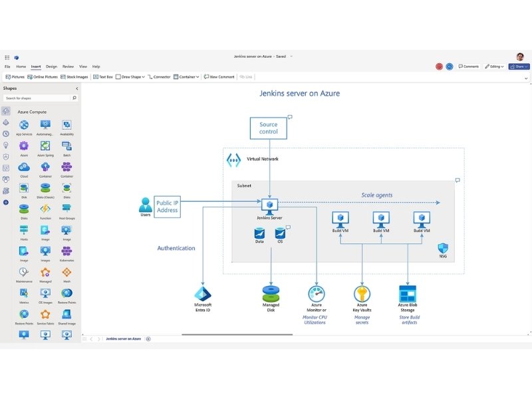This screenshot has height=399, width=532.
Task: Insert a Text Box
Action: 103,77
